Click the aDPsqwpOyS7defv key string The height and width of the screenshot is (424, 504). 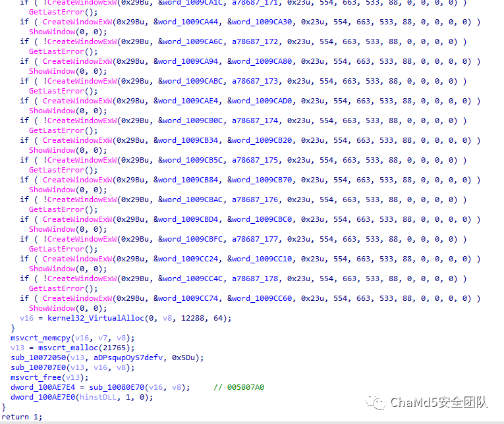pos(128,358)
